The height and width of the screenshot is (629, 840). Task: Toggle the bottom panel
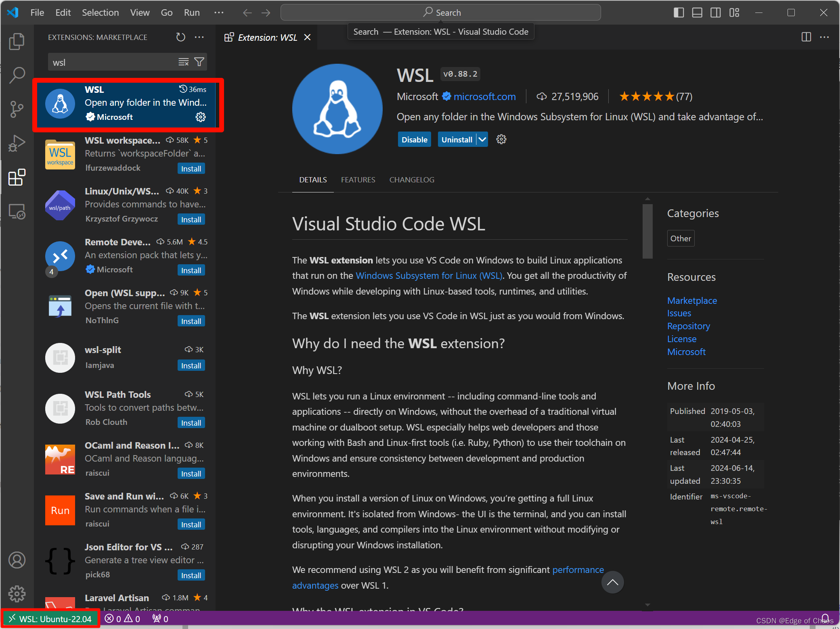pos(697,13)
